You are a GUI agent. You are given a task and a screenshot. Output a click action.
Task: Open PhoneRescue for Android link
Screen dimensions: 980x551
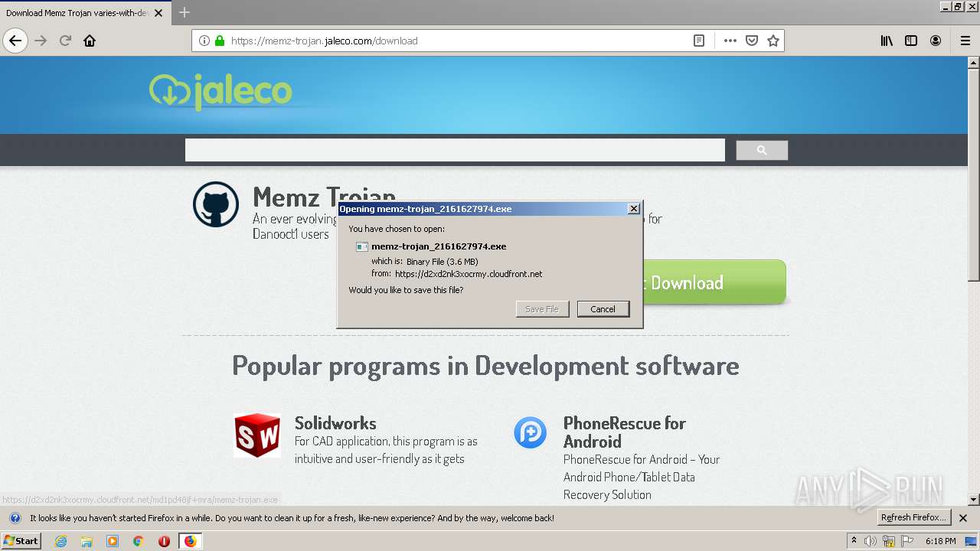pyautogui.click(x=624, y=432)
